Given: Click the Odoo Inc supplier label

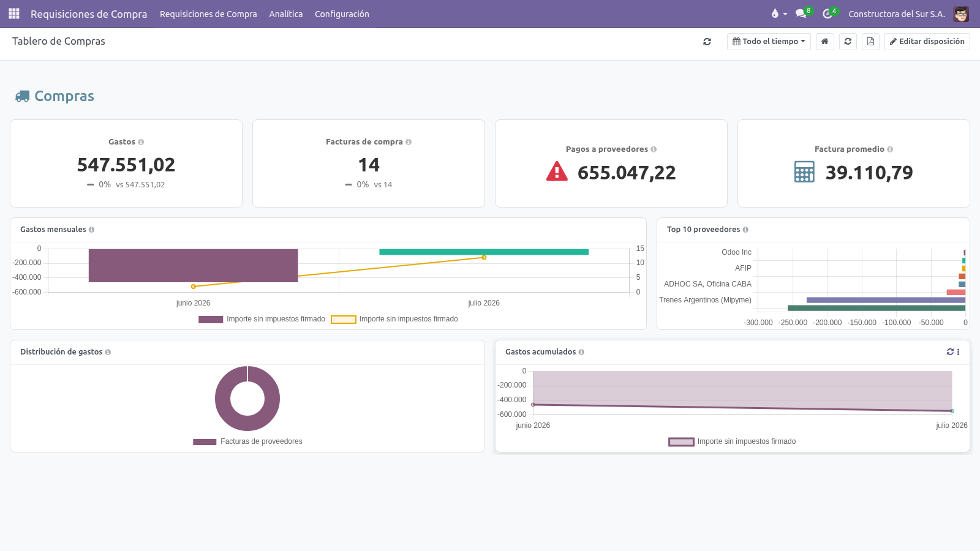Looking at the screenshot, I should pyautogui.click(x=736, y=252).
